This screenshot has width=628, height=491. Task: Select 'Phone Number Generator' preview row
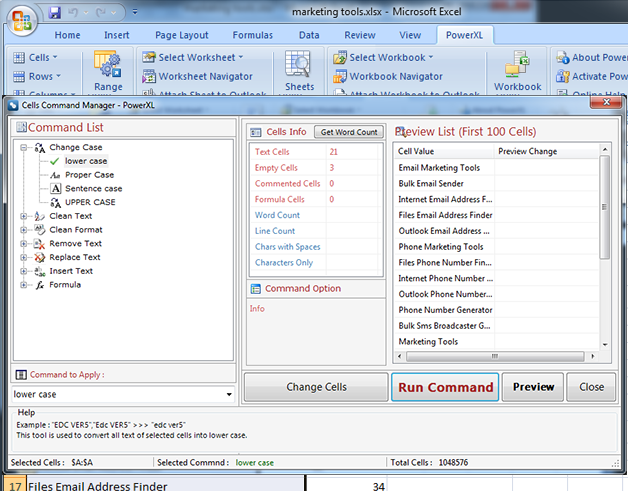(x=496, y=310)
